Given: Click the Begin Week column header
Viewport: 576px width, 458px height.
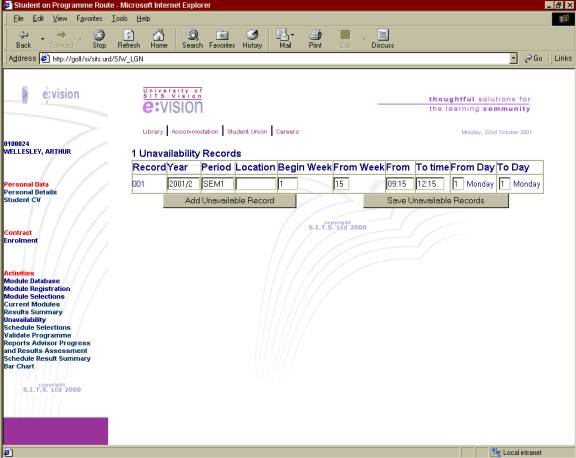Looking at the screenshot, I should [305, 167].
